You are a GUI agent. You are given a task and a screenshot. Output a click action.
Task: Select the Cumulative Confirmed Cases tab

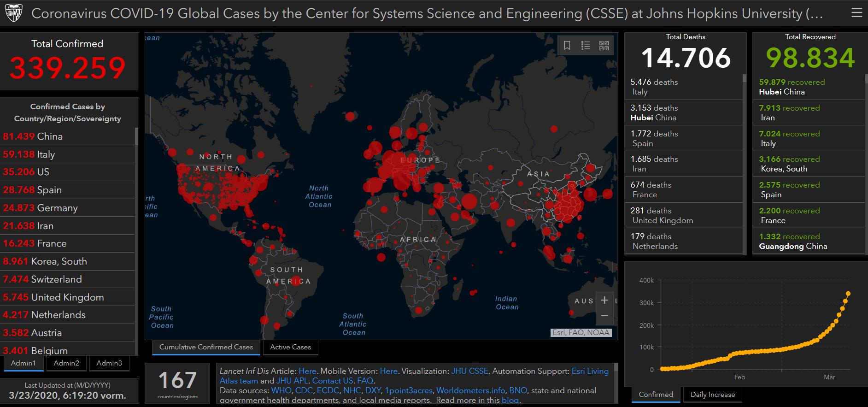click(206, 347)
